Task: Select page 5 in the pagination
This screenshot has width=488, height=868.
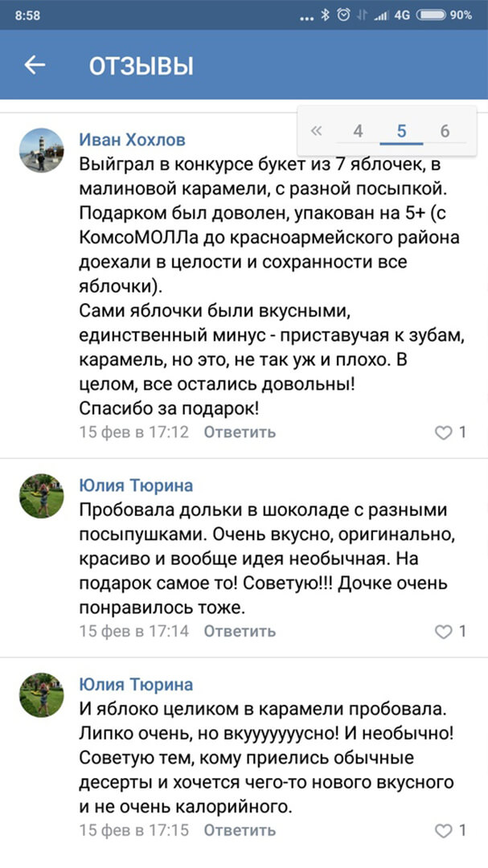Action: coord(401,131)
